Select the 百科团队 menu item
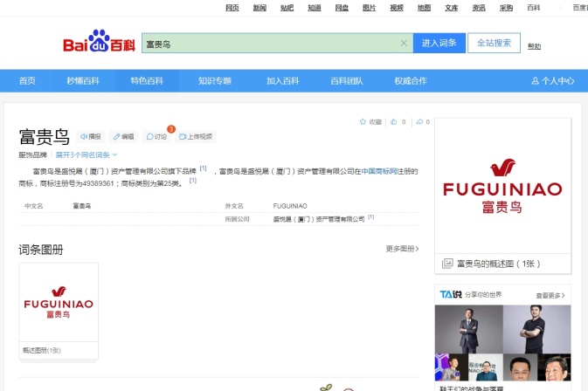The image size is (588, 391). tap(347, 81)
